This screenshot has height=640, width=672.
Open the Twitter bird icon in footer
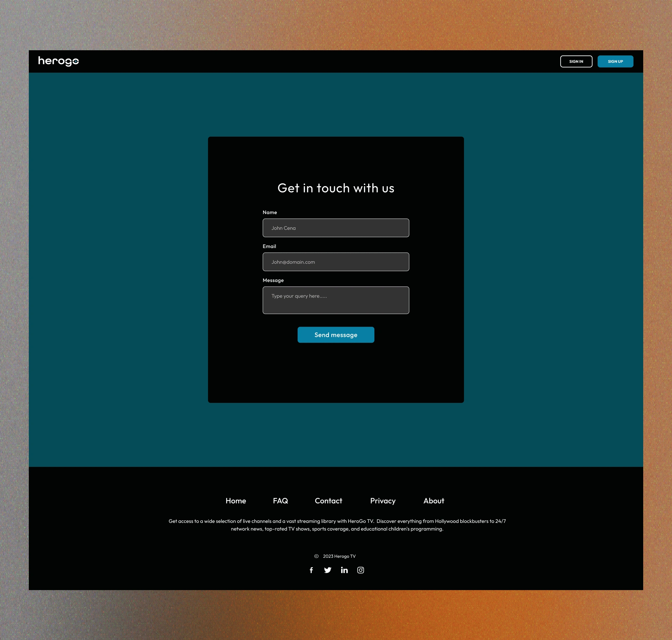(x=327, y=570)
